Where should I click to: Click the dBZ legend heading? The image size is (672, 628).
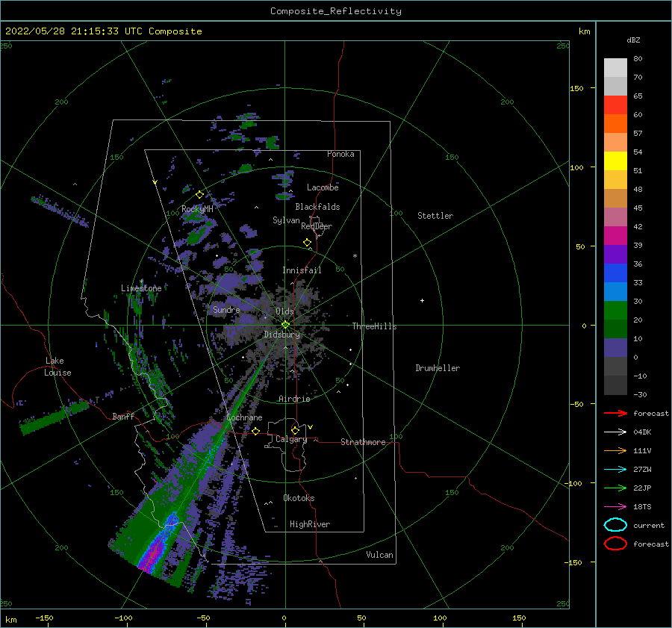pos(633,40)
